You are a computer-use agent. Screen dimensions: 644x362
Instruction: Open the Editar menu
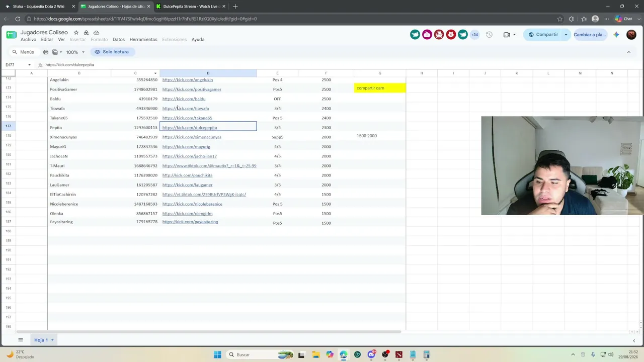47,40
